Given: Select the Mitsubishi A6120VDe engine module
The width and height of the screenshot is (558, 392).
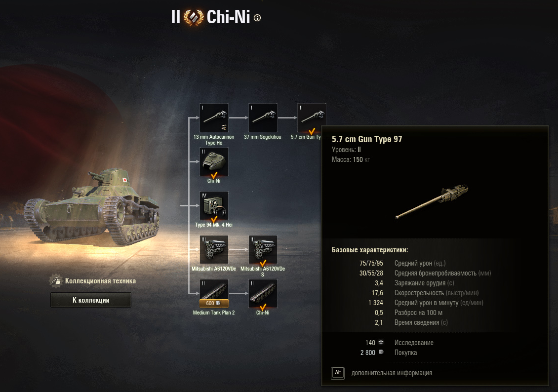Looking at the screenshot, I should click(x=214, y=249).
